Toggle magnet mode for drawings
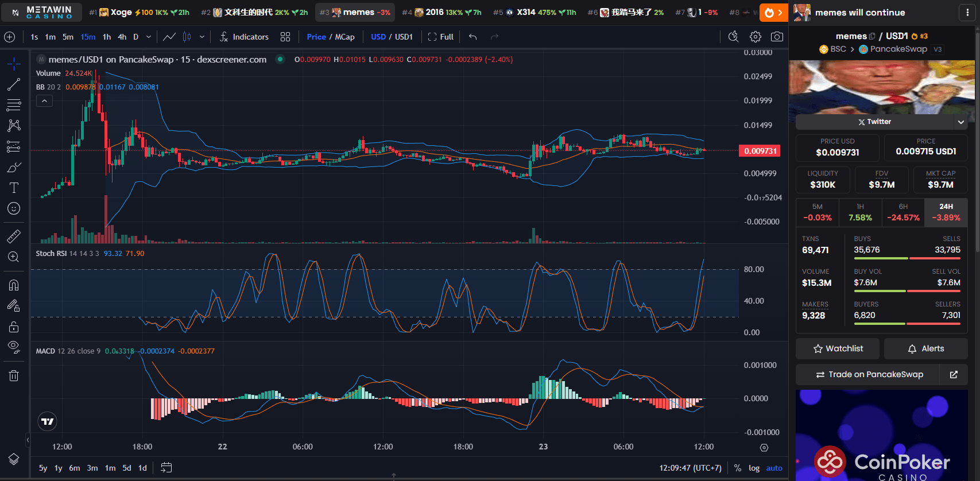 tap(14, 285)
